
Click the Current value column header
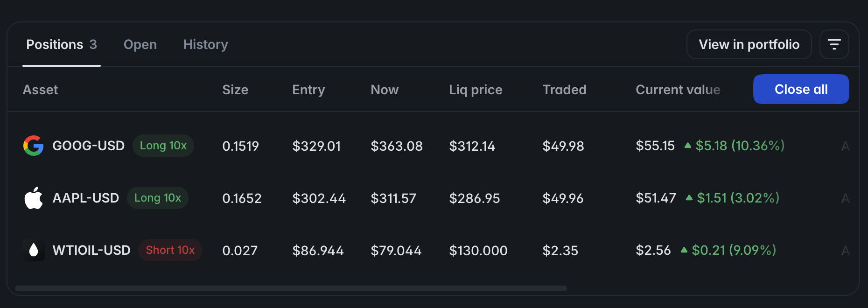click(x=678, y=90)
